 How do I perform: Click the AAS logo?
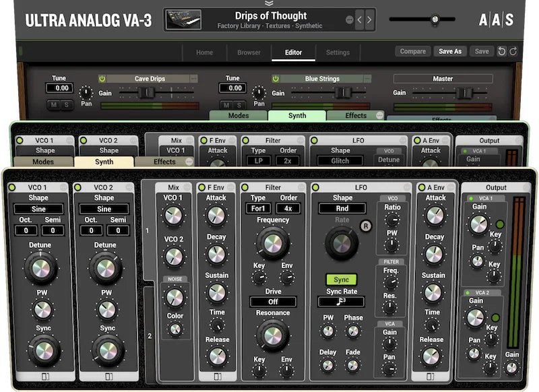tap(496, 20)
